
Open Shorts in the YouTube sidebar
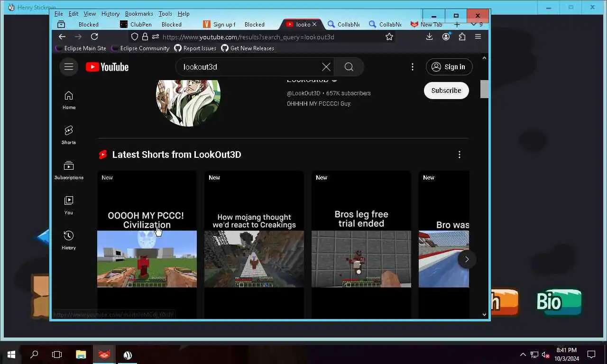click(69, 135)
